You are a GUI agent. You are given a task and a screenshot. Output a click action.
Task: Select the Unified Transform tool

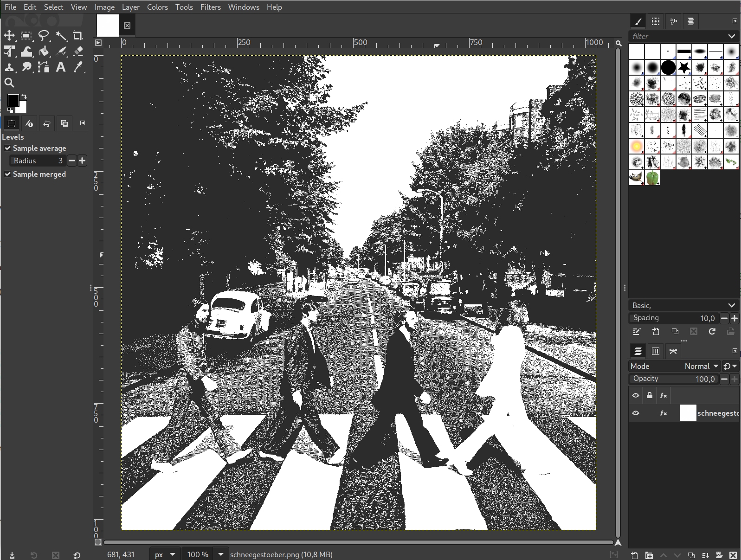coord(9,51)
